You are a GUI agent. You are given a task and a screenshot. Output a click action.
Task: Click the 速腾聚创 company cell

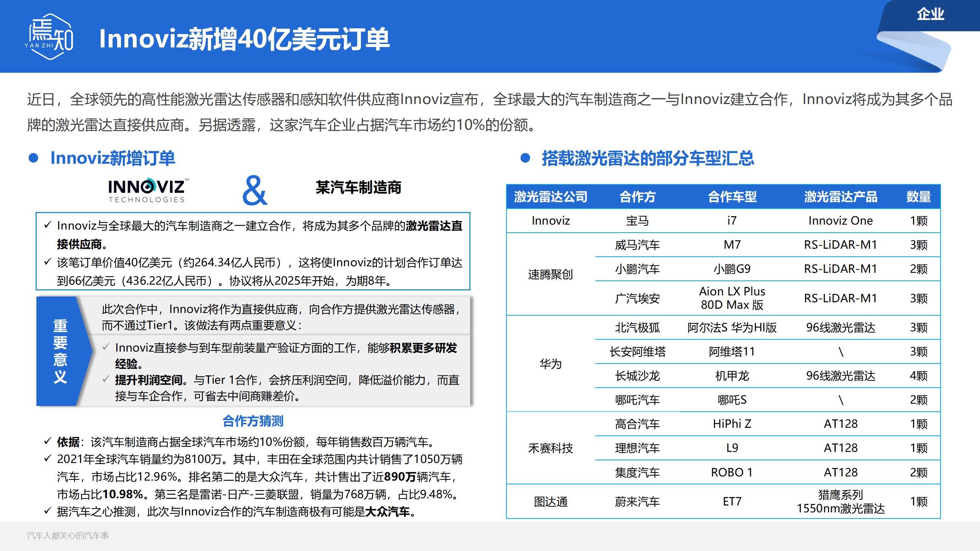(x=550, y=274)
